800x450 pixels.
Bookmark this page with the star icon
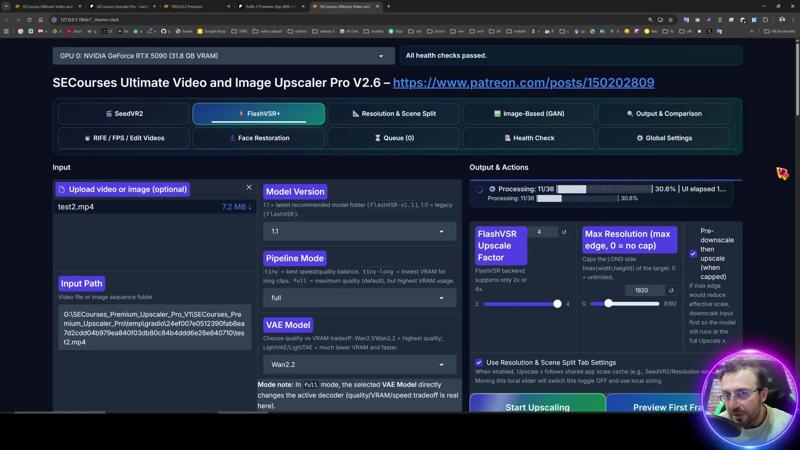670,19
